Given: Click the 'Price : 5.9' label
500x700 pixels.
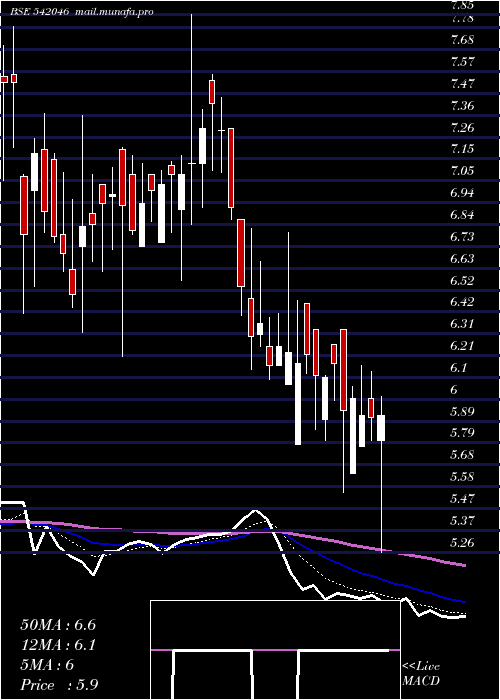Looking at the screenshot, I should (x=59, y=685).
